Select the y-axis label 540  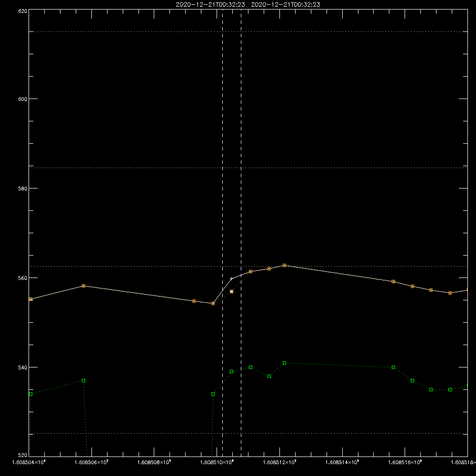(x=23, y=367)
